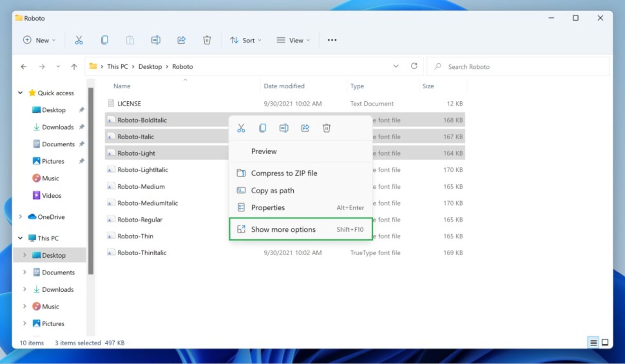Click the Cut icon in context menu toolbar

coord(241,128)
